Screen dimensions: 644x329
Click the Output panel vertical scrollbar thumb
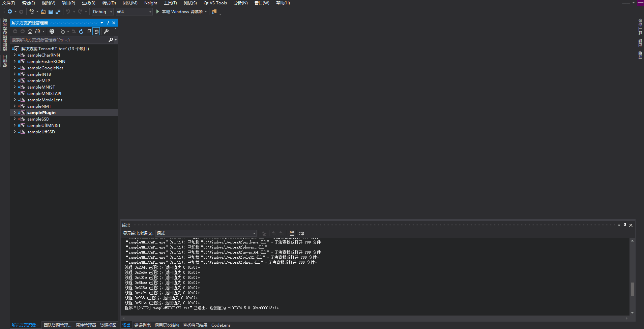(632, 289)
